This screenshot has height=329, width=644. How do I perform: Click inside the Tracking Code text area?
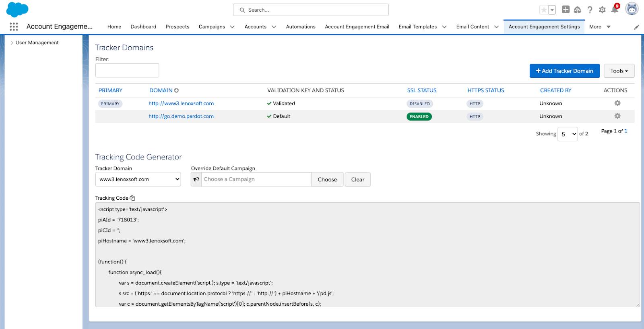pyautogui.click(x=367, y=255)
